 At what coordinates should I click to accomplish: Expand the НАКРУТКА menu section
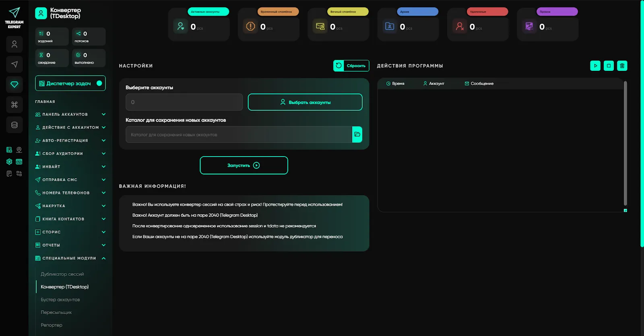(70, 206)
